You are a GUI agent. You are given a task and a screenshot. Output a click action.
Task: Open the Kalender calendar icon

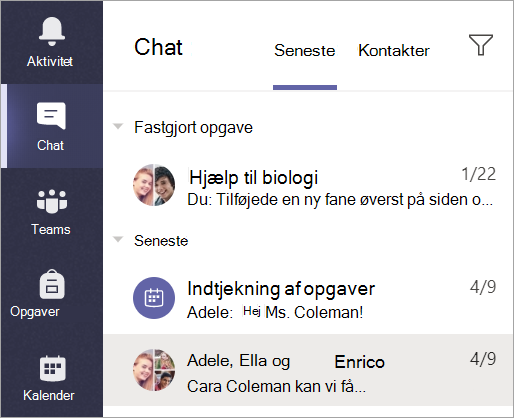point(52,368)
